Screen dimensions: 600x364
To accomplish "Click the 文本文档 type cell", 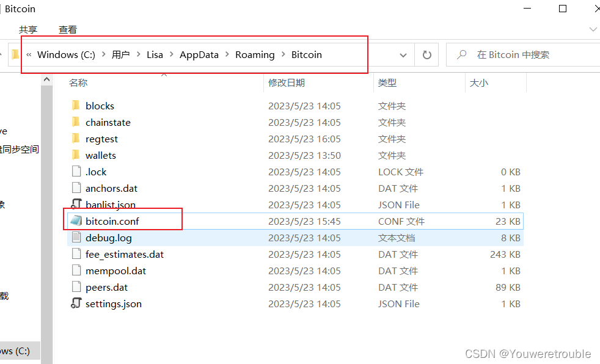I will click(x=397, y=238).
